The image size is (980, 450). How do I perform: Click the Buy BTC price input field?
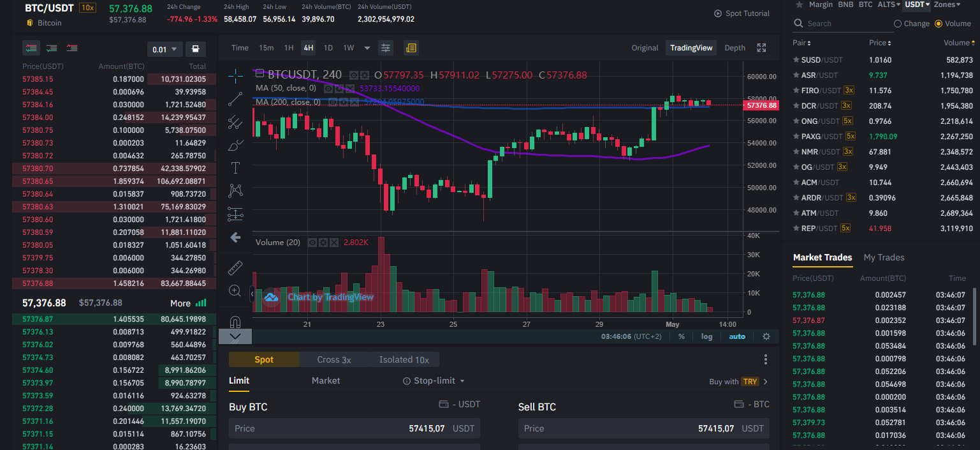[355, 428]
